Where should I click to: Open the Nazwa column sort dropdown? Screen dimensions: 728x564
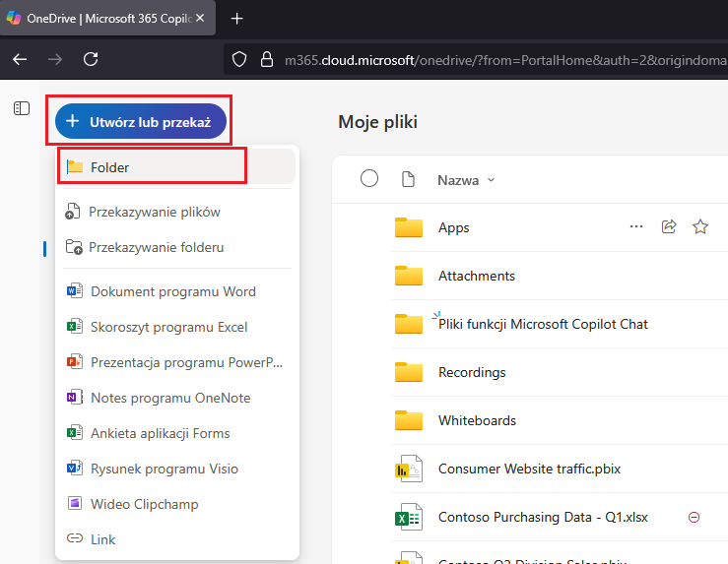point(466,180)
